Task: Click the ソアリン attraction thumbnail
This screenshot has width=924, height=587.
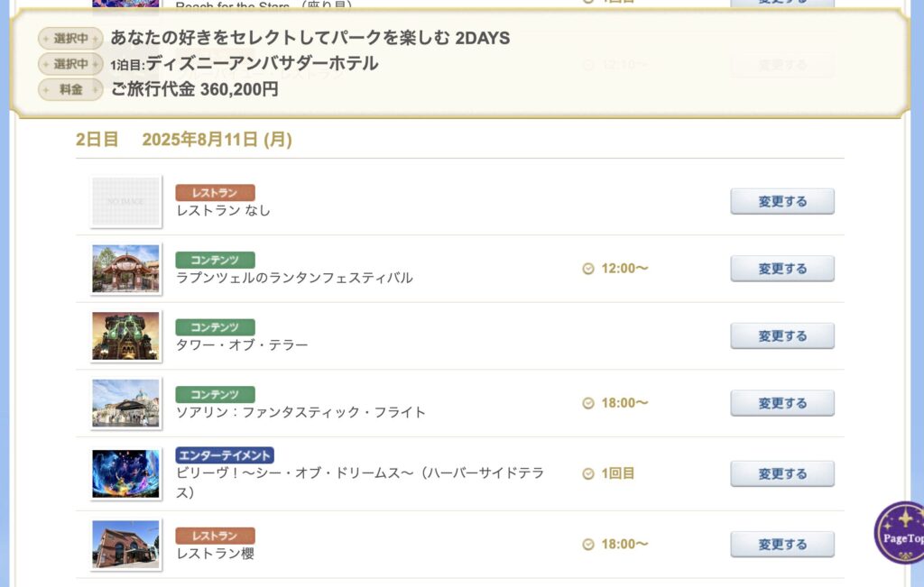Action: pyautogui.click(x=125, y=403)
